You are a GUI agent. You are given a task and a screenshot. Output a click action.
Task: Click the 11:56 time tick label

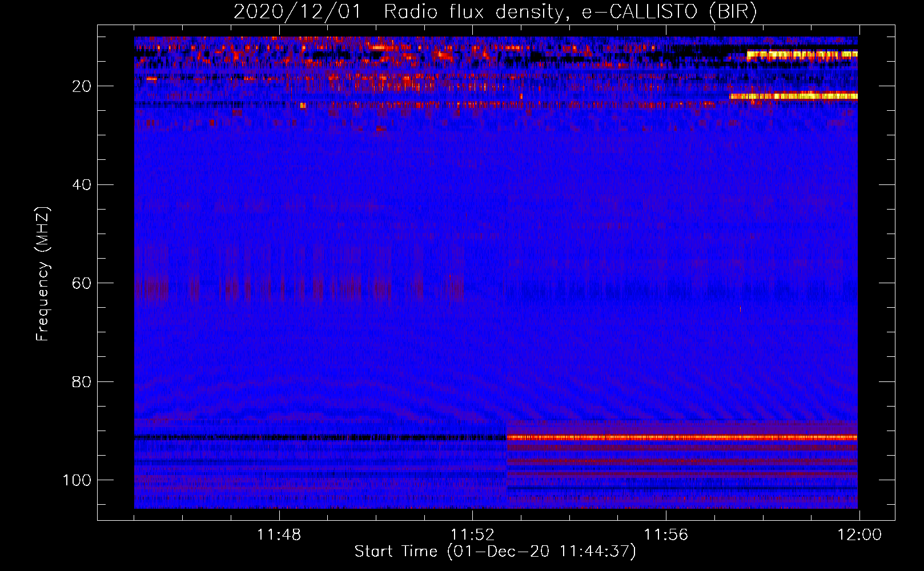coord(666,535)
